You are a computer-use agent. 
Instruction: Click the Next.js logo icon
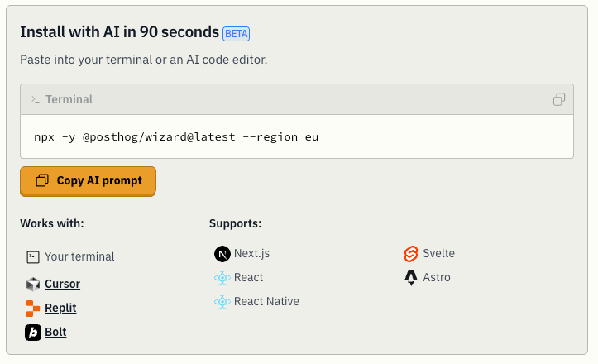222,253
